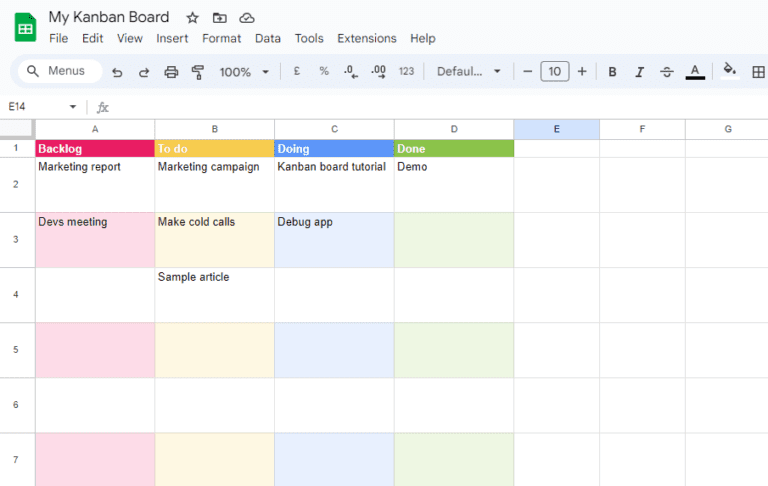
Task: Format as currency with pound icon
Action: [x=296, y=72]
